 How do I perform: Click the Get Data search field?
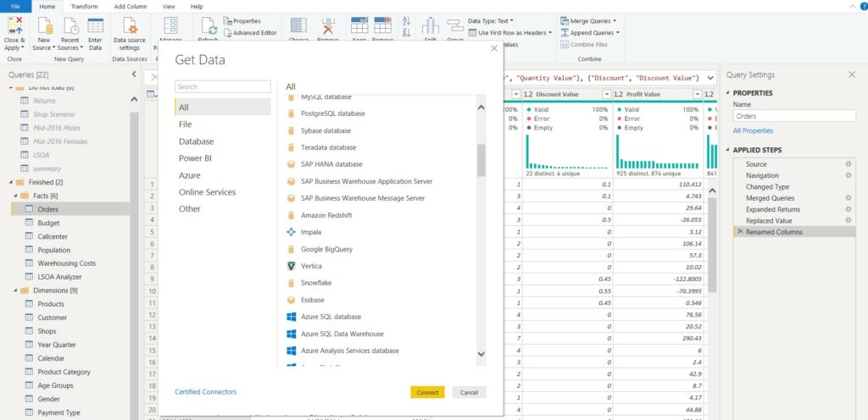[x=223, y=86]
